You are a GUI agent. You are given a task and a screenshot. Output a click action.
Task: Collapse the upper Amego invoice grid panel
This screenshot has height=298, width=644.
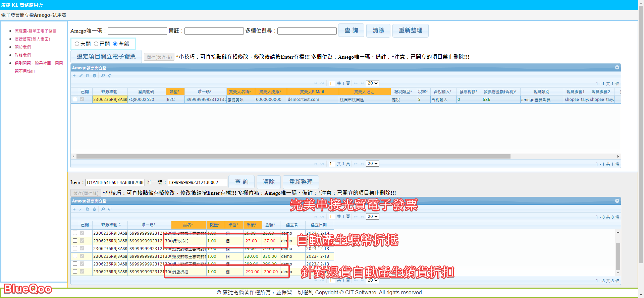tap(617, 68)
